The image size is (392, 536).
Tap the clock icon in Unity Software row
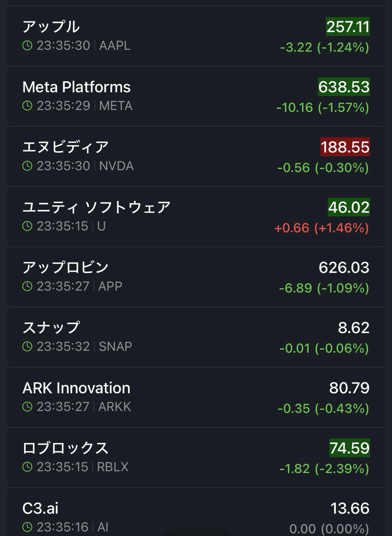(x=27, y=226)
